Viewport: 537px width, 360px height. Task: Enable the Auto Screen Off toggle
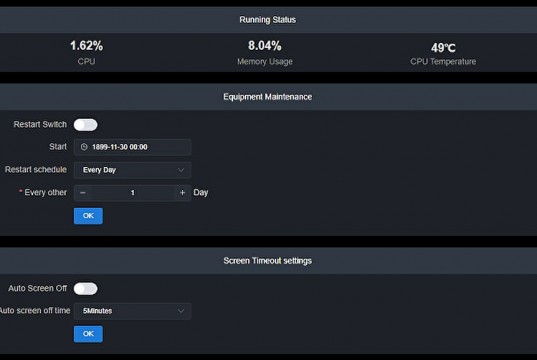(x=86, y=289)
